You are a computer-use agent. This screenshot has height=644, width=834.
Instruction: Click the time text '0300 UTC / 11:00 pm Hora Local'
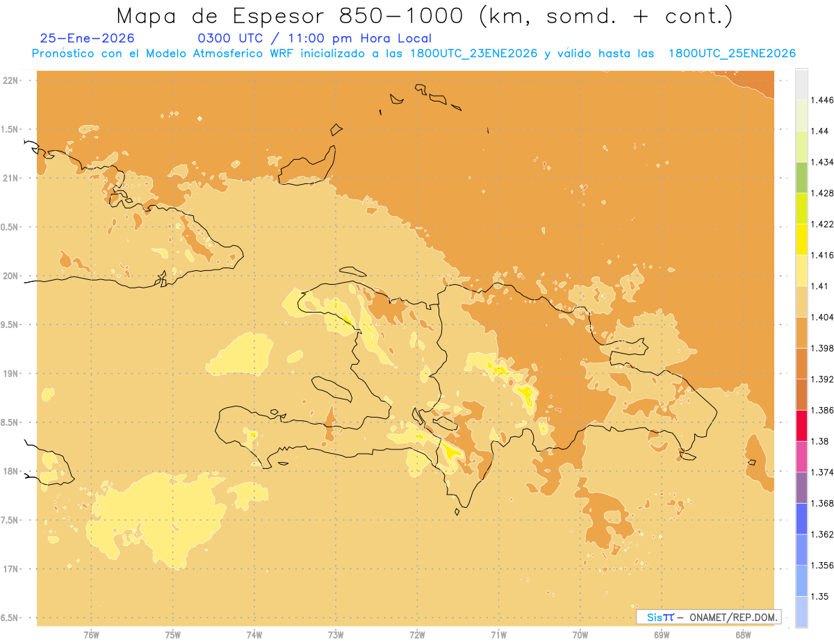tap(316, 39)
